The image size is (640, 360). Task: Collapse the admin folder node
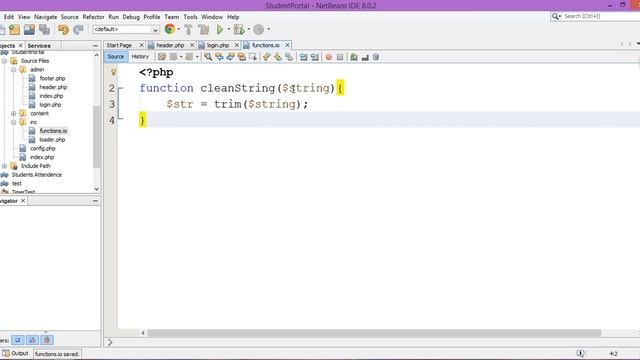click(x=13, y=69)
